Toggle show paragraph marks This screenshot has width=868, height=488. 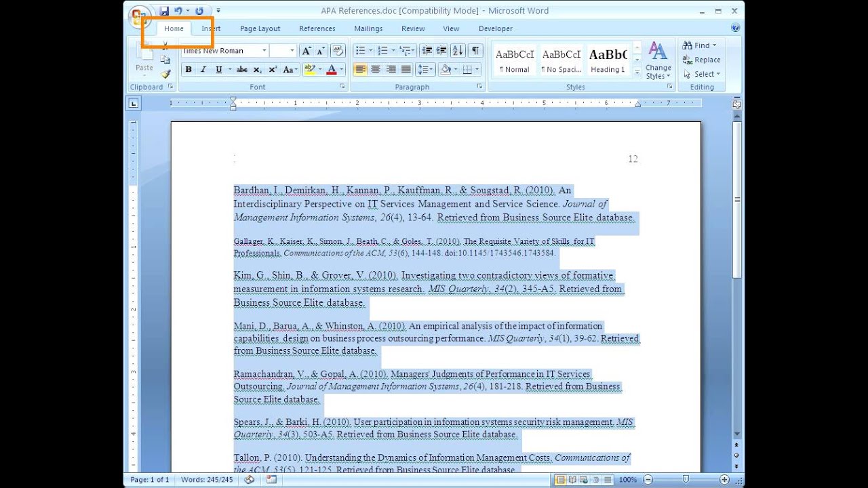tap(475, 51)
